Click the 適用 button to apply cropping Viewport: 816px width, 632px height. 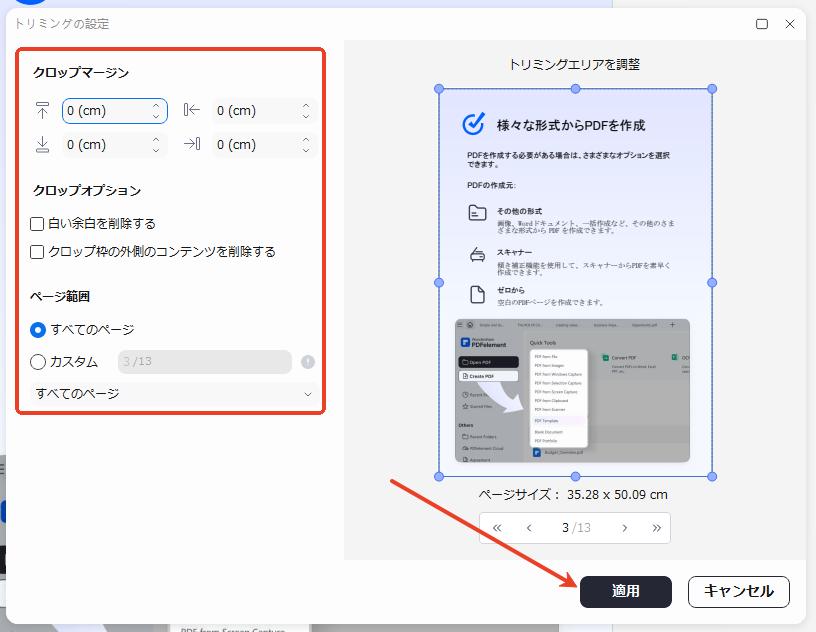pos(626,592)
